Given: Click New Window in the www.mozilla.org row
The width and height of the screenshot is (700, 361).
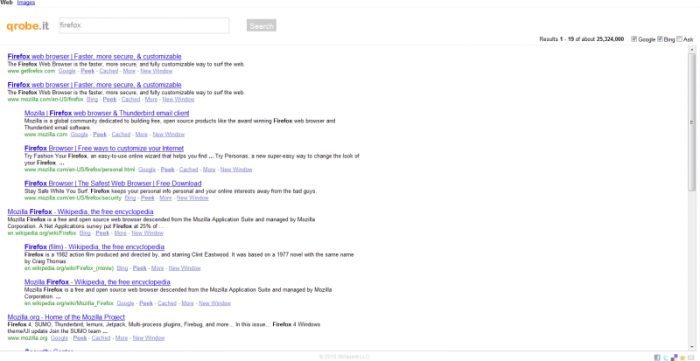Looking at the screenshot, I should click(149, 338).
